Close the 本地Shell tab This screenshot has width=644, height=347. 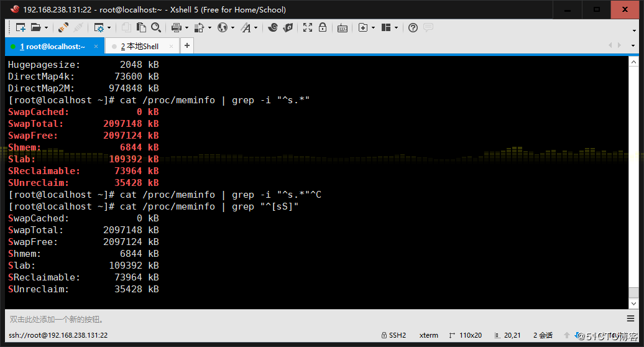(x=171, y=47)
